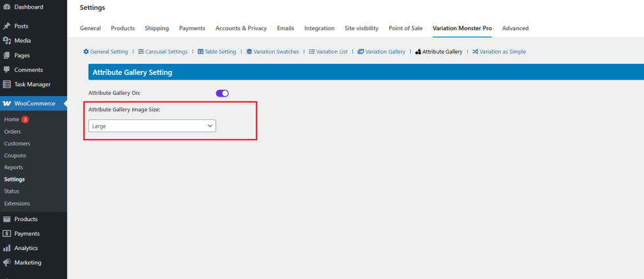Viewport: 644px width, 279px height.
Task: Click the Dashboard gauge icon
Action: (7, 7)
